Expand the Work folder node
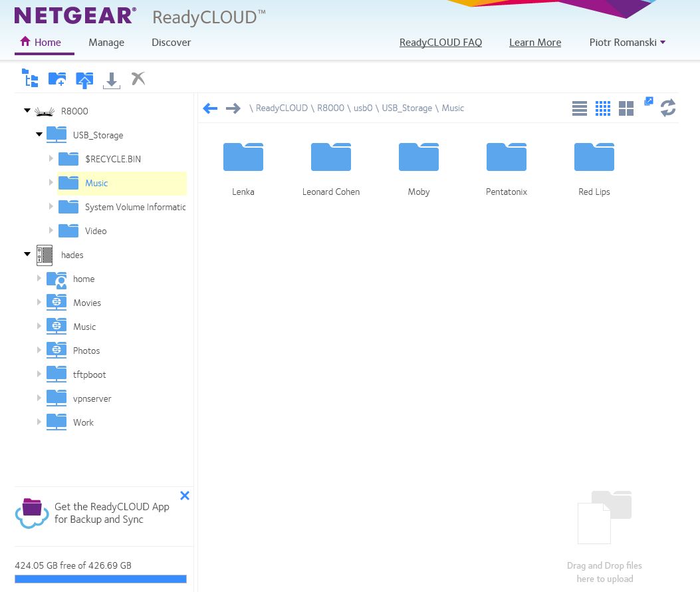Screen dimensions: 700x592 pos(39,422)
